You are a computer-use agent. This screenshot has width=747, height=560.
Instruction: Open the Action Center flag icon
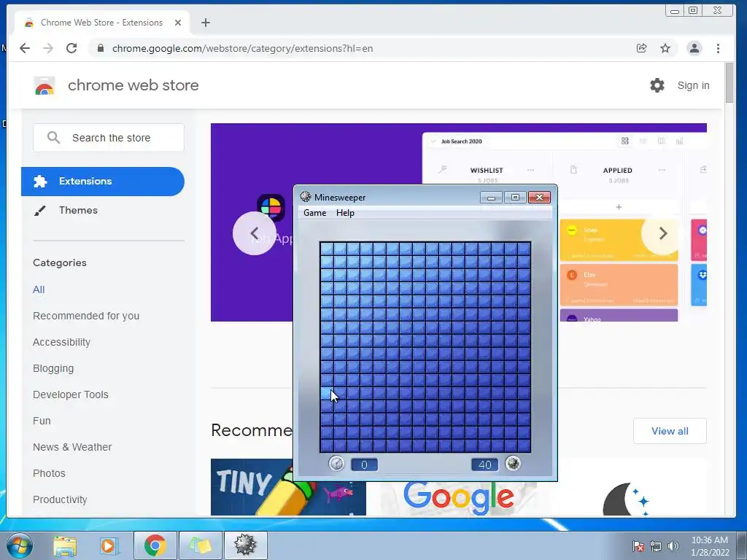(638, 546)
